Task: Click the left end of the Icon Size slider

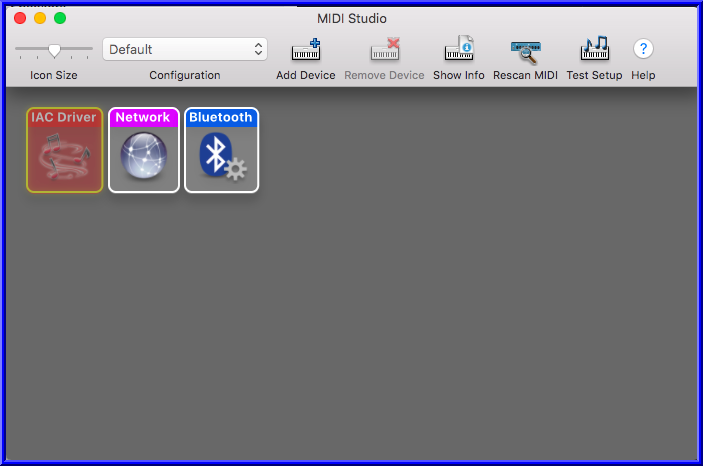Action: [x=17, y=48]
